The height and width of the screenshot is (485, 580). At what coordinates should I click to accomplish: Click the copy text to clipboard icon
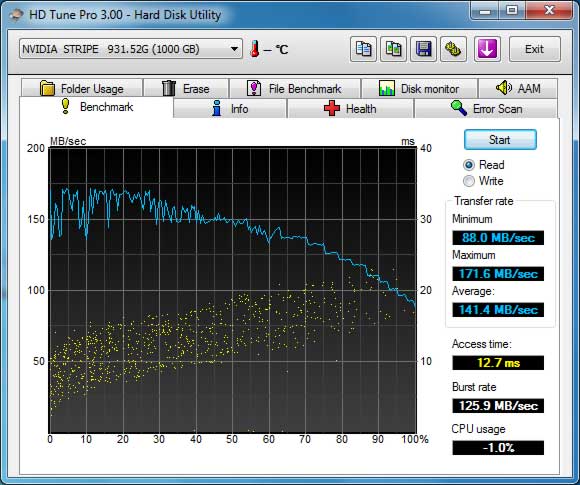[363, 49]
